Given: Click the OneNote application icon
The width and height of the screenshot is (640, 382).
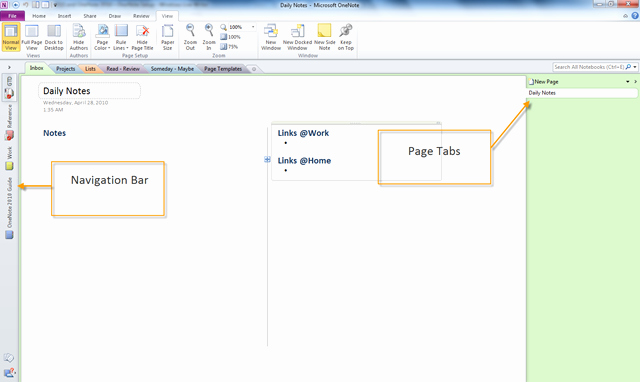Looking at the screenshot, I should coord(4,5).
